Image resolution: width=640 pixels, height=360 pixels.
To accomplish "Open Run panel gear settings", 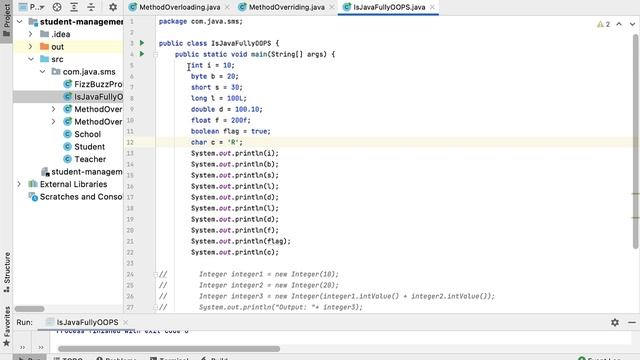I will click(615, 322).
